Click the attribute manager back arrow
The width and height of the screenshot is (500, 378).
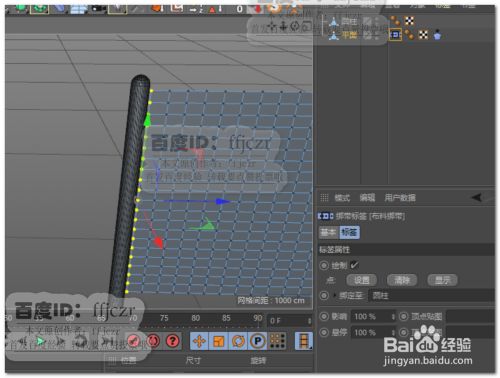[x=477, y=197]
